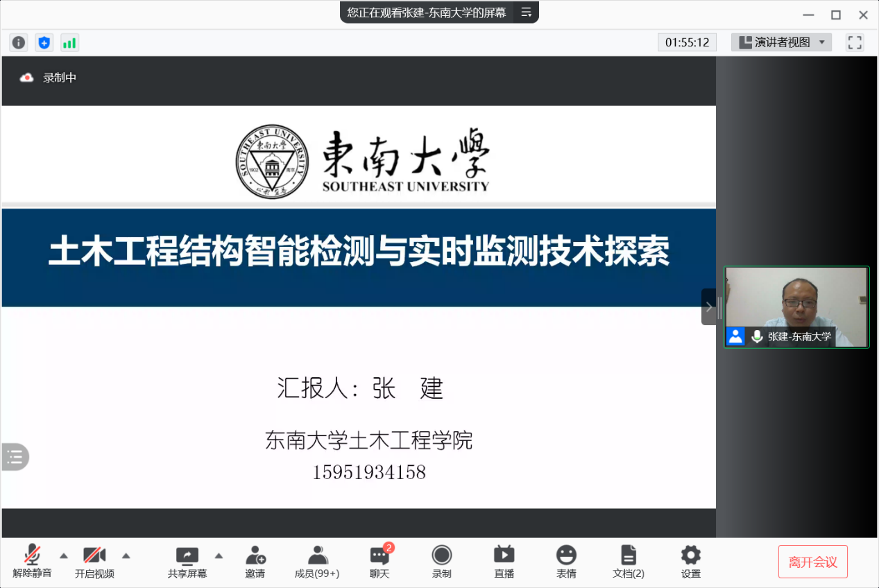Collapse the video side panel chevron

(x=708, y=306)
